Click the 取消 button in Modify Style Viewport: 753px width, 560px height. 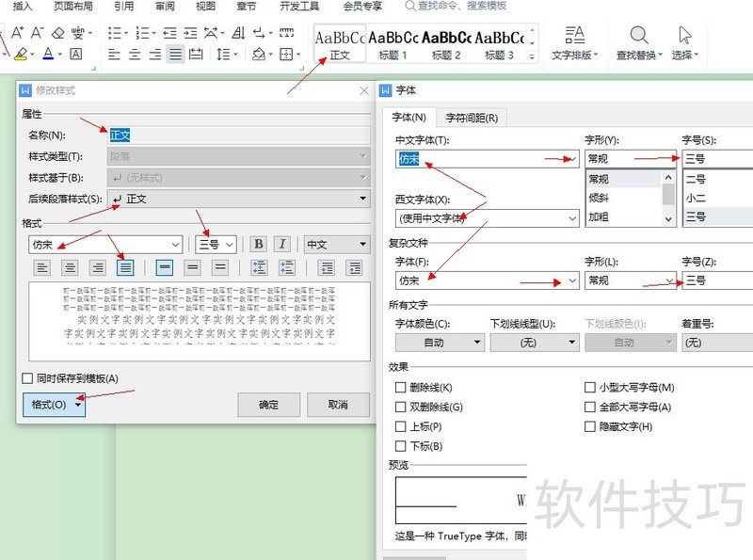coord(337,405)
